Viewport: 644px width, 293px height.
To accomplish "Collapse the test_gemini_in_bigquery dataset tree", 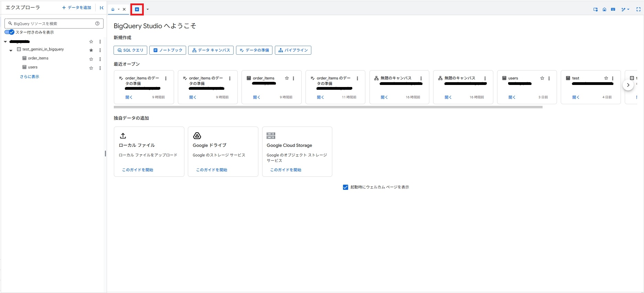I will tap(11, 50).
